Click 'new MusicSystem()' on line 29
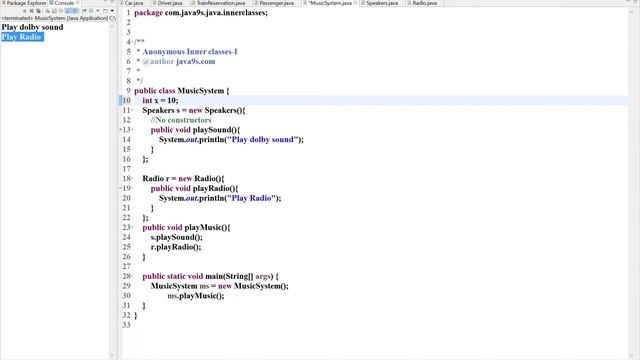This screenshot has width=640, height=360. pos(252,286)
